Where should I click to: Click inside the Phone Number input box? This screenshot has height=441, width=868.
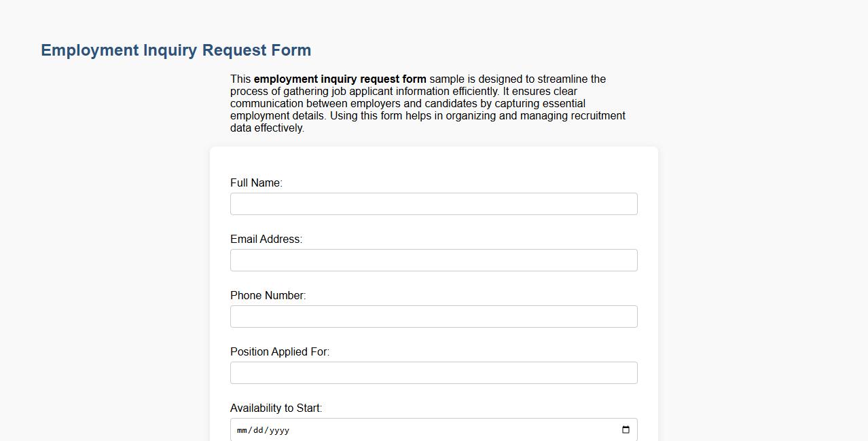tap(433, 316)
